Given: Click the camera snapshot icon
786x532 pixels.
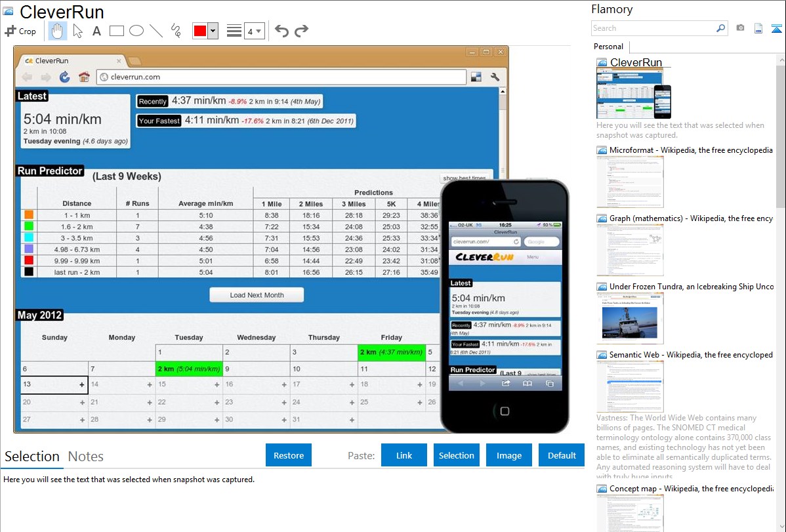Looking at the screenshot, I should tap(740, 28).
